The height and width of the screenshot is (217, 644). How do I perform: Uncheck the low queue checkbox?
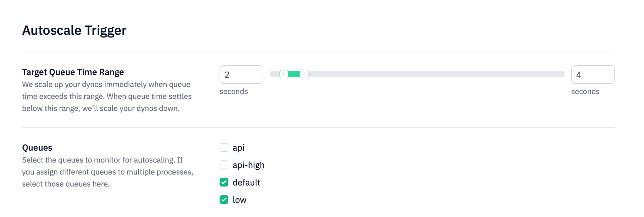(224, 200)
